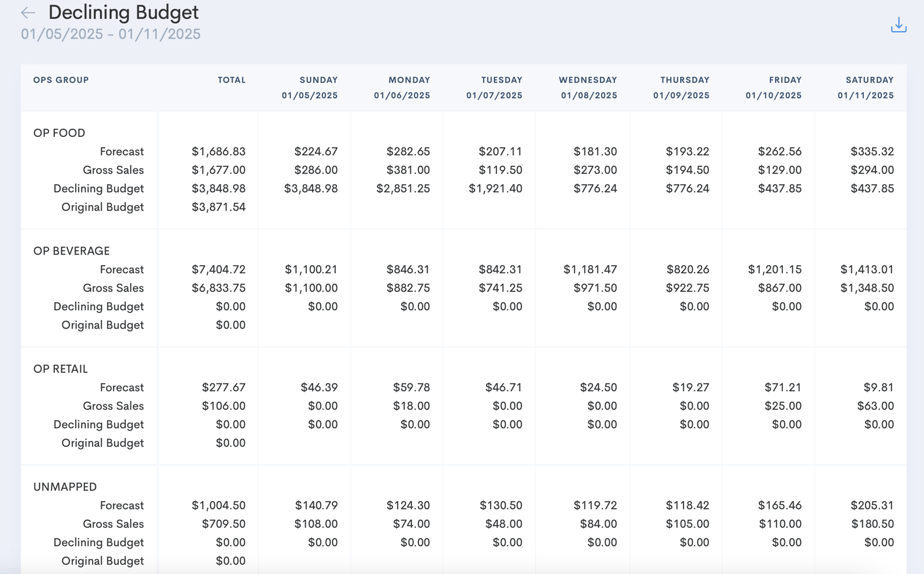Select the UNMAPPED group label
924x574 pixels.
[x=64, y=486]
